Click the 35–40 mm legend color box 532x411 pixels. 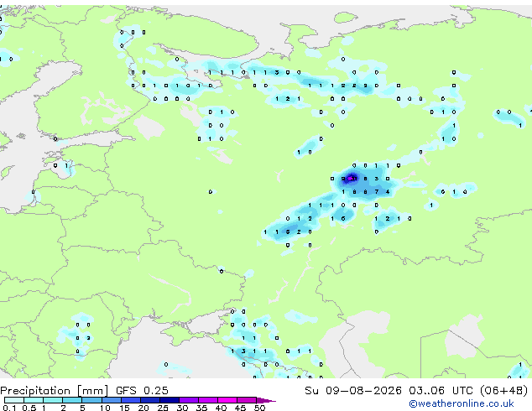click(207, 400)
